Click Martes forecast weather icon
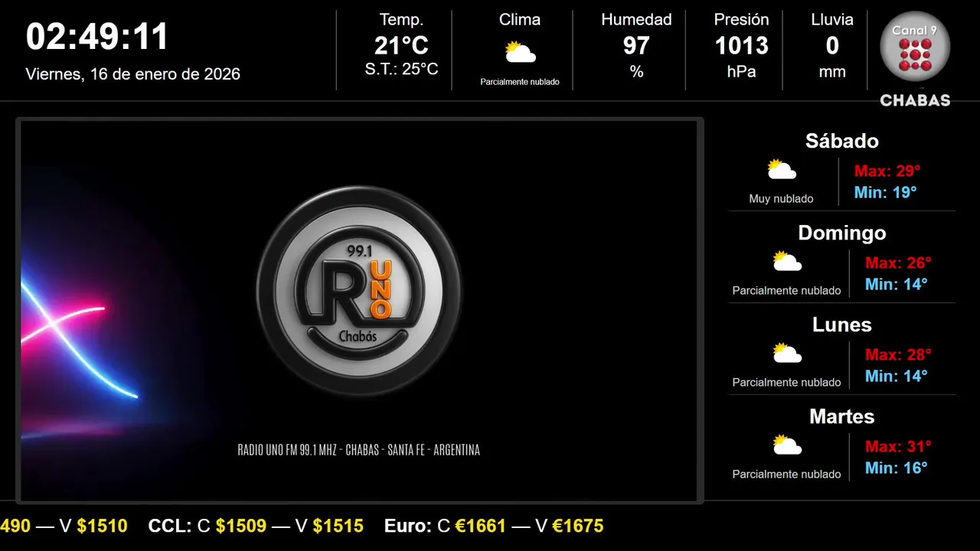Image resolution: width=980 pixels, height=551 pixels. [x=787, y=445]
